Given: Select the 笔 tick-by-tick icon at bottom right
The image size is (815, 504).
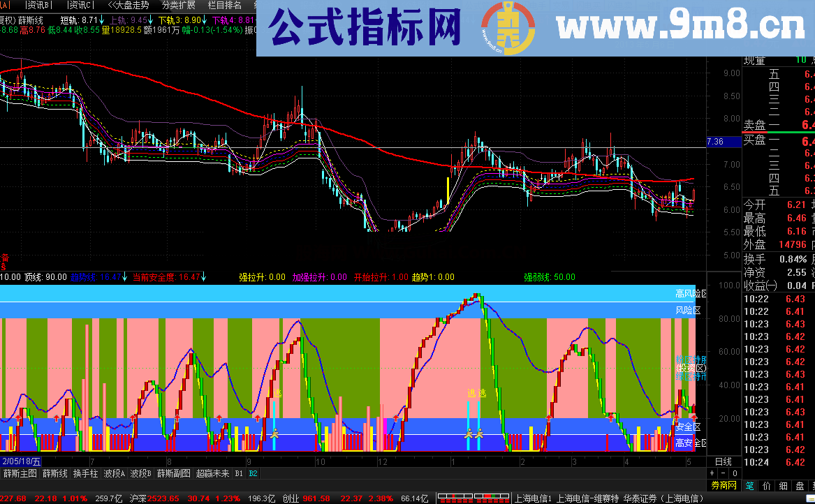Looking at the screenshot, I should tap(749, 485).
